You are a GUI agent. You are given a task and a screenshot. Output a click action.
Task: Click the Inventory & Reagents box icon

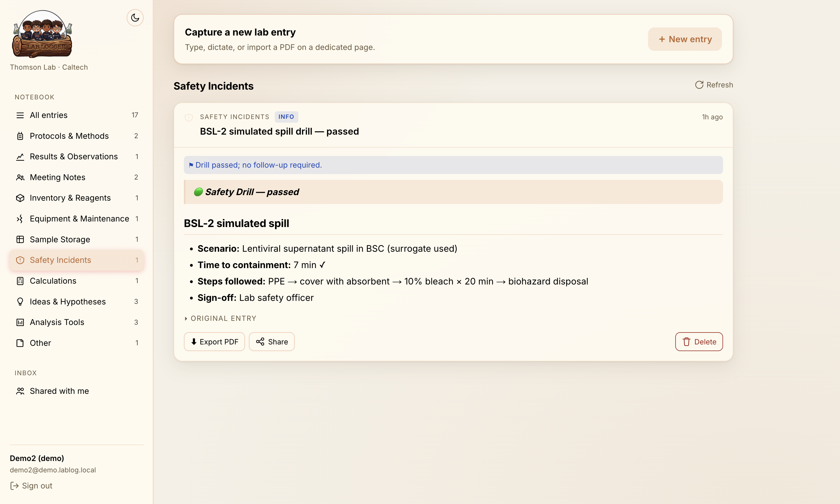[x=20, y=198]
